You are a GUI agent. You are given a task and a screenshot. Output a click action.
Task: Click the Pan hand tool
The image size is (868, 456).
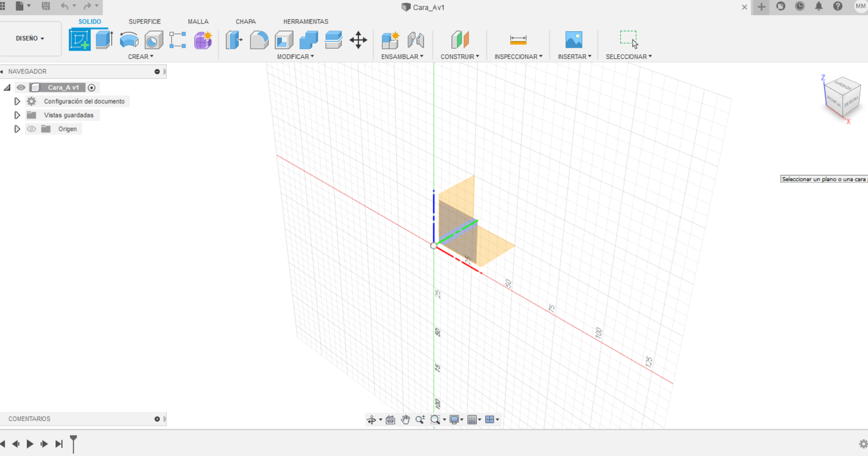(x=405, y=420)
